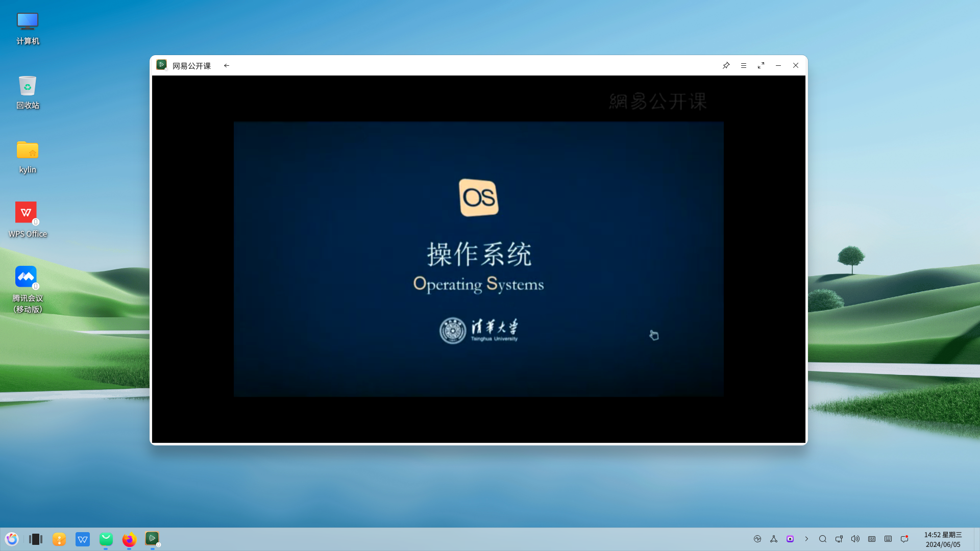Toggle fullscreen with the expand arrows icon
Viewport: 980px width, 551px height.
click(761, 65)
